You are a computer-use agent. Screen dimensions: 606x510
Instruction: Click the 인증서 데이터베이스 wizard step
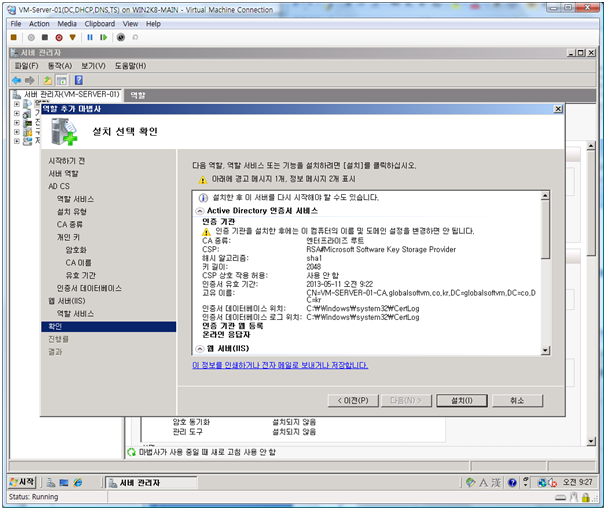pos(89,289)
